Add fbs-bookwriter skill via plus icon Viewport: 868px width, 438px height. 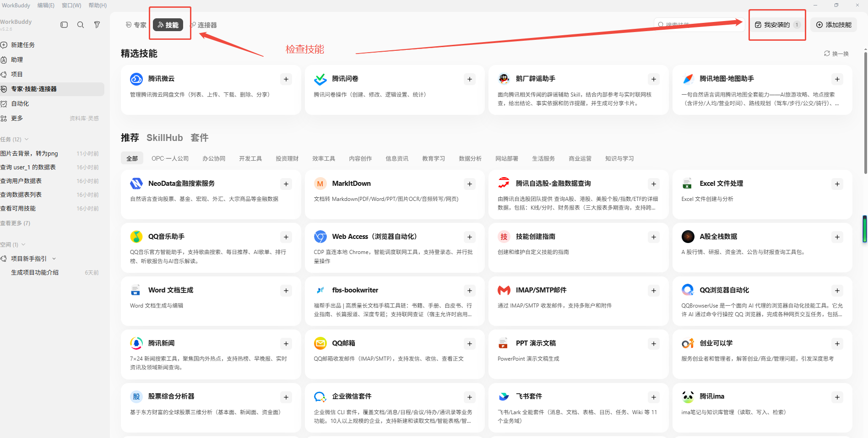pos(470,291)
